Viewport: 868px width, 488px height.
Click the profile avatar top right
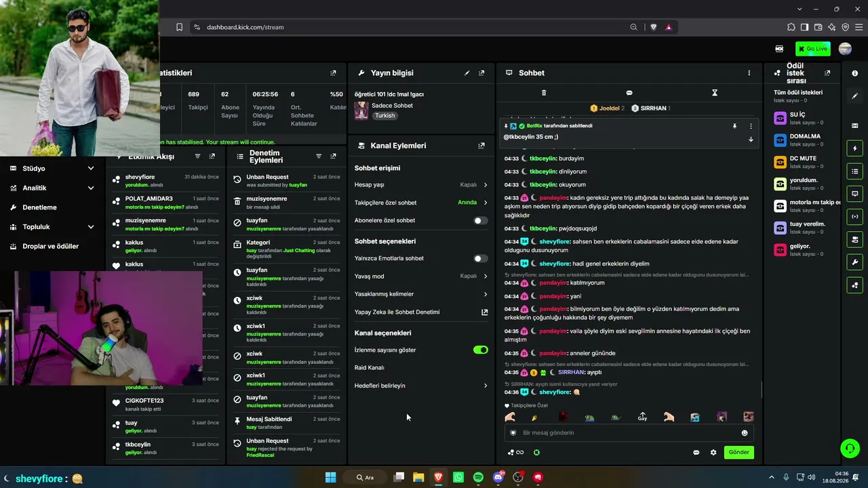click(845, 49)
